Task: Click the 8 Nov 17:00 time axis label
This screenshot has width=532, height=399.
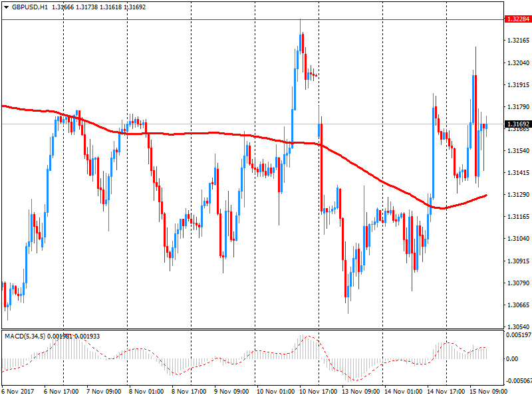Action: [x=189, y=392]
